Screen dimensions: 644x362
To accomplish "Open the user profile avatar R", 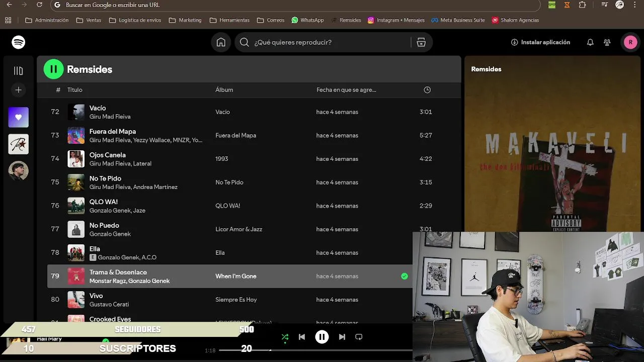I will click(x=630, y=42).
